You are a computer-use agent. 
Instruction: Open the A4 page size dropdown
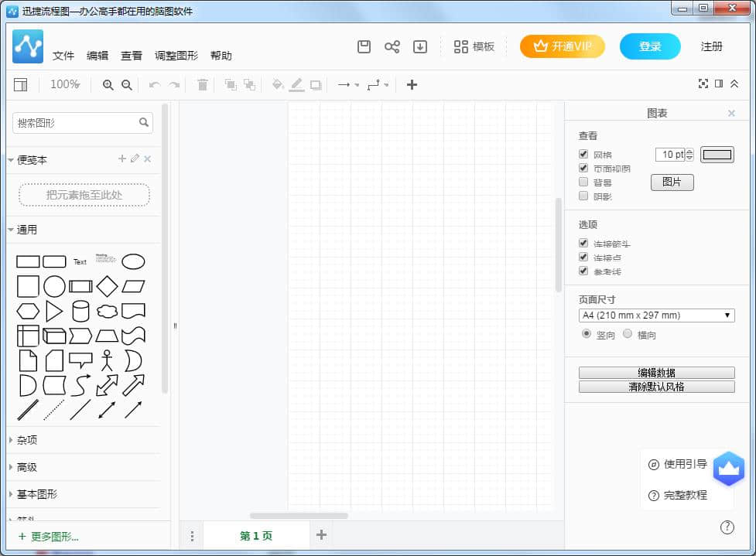[656, 316]
